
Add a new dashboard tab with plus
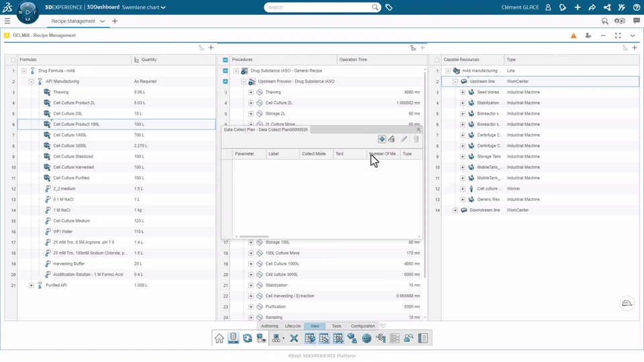pyautogui.click(x=115, y=21)
